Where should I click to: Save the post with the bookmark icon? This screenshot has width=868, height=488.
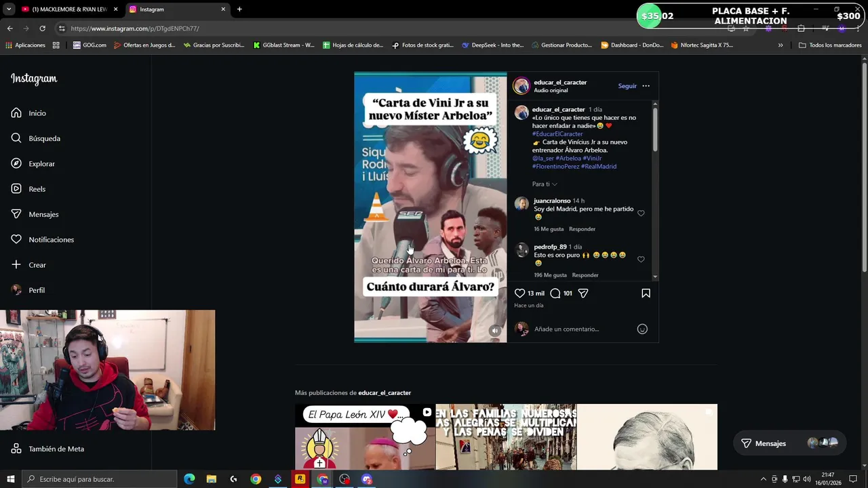tap(646, 293)
